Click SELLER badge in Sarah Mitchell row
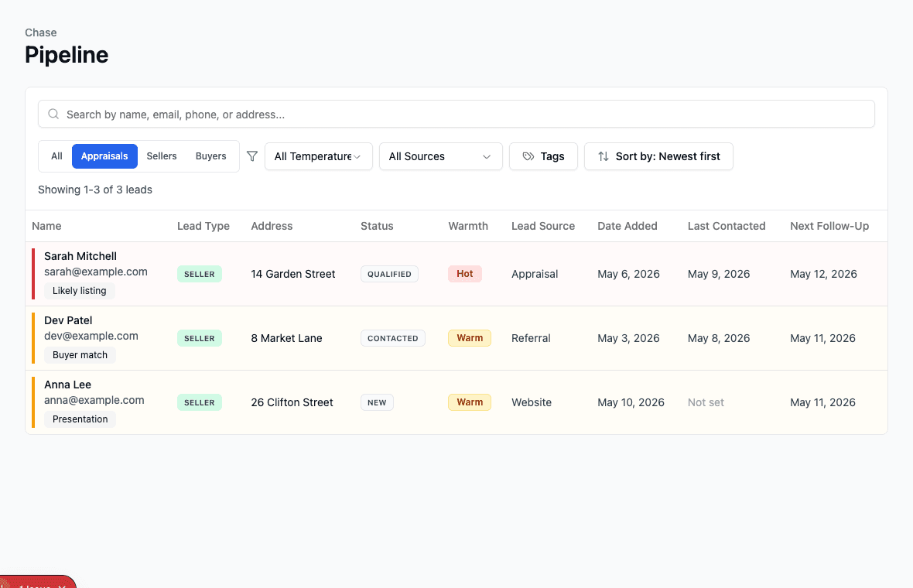 click(x=199, y=274)
